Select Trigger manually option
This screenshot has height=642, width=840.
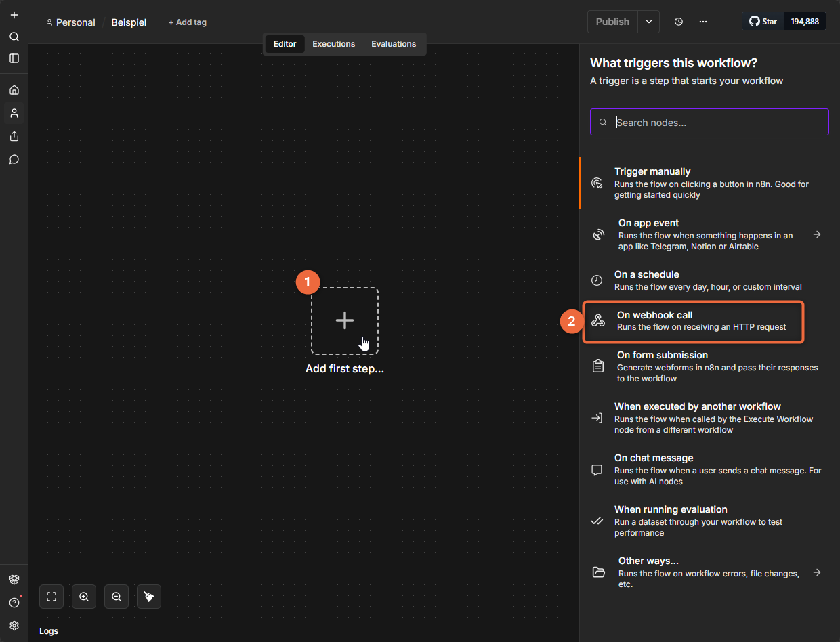tap(709, 183)
